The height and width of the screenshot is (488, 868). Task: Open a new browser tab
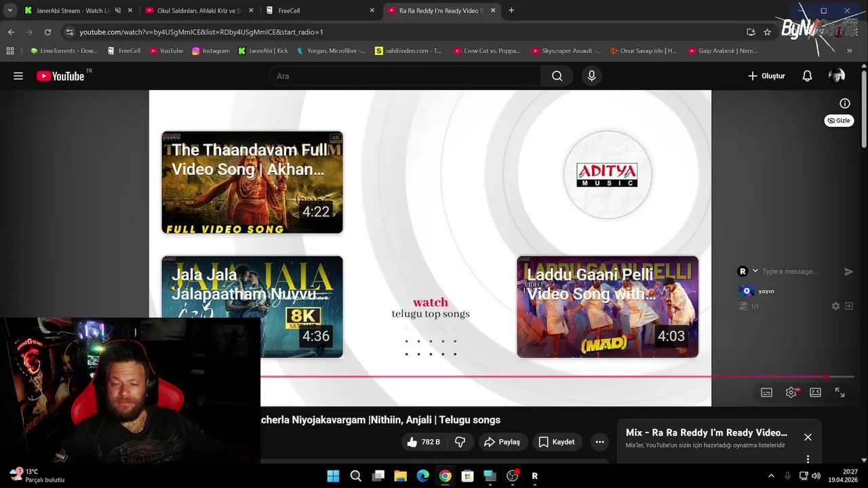click(511, 10)
